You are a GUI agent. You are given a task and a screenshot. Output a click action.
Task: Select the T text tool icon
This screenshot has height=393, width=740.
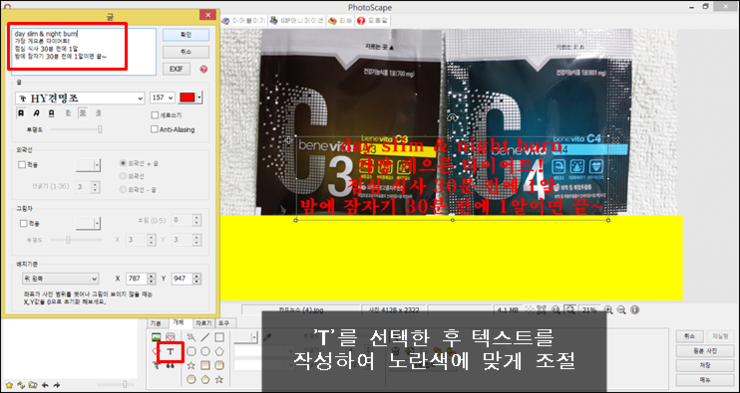click(x=170, y=351)
